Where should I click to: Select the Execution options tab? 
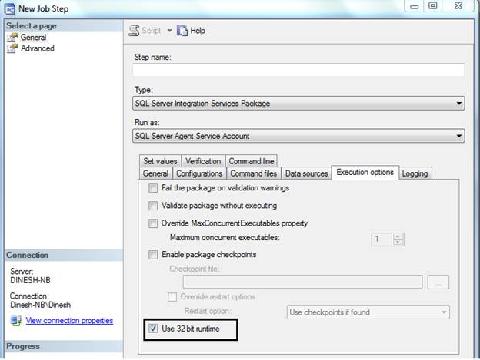(365, 172)
